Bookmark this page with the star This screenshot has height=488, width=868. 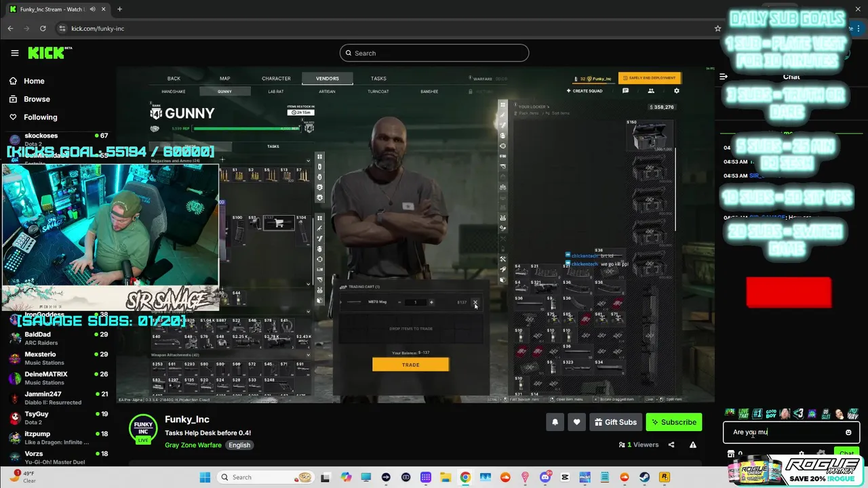[717, 28]
